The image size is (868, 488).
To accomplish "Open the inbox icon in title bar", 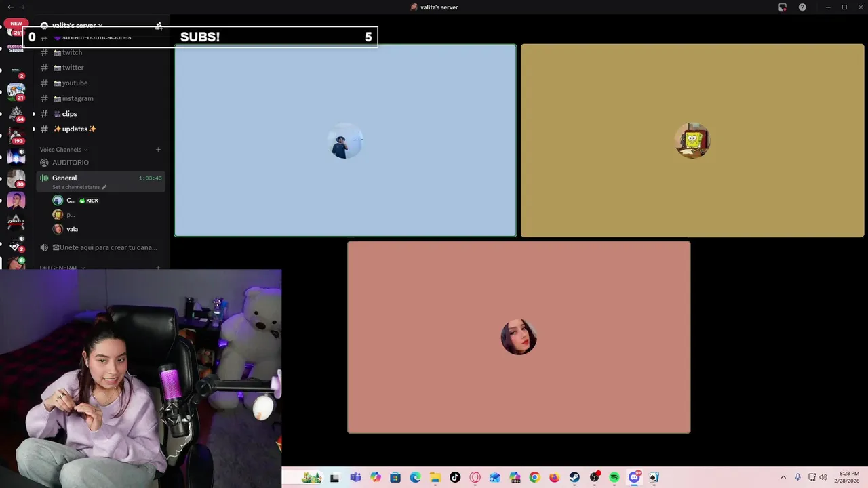I will coord(783,7).
